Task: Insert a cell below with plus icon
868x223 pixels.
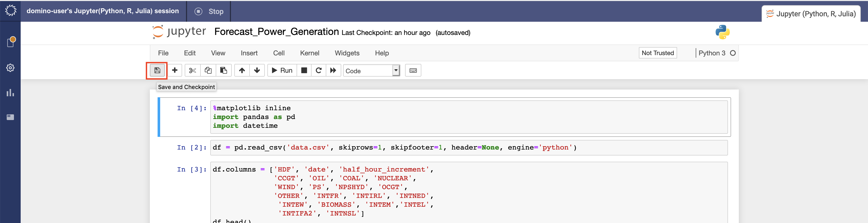Action: tap(175, 71)
